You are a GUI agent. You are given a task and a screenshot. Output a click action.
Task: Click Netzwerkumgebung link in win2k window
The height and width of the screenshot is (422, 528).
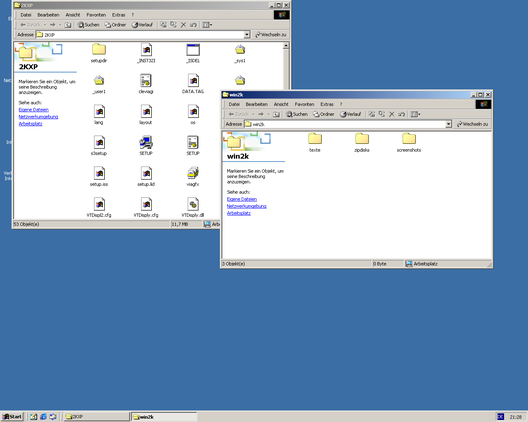pyautogui.click(x=246, y=206)
